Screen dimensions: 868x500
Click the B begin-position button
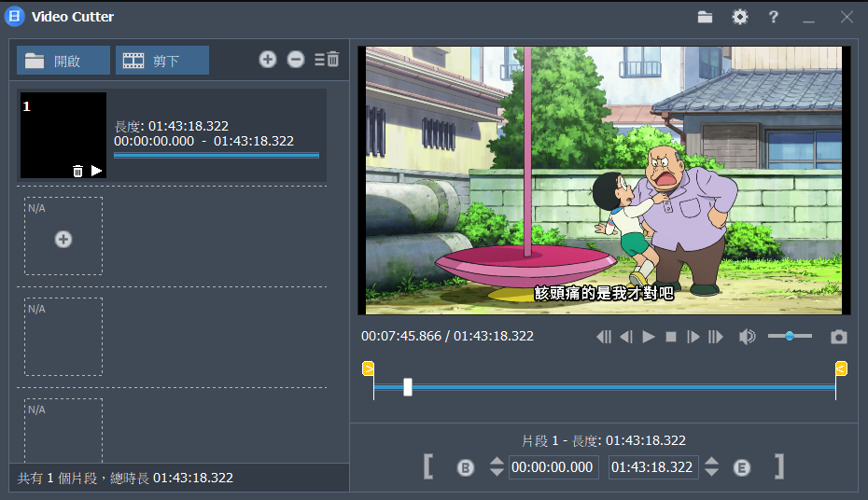coord(466,468)
